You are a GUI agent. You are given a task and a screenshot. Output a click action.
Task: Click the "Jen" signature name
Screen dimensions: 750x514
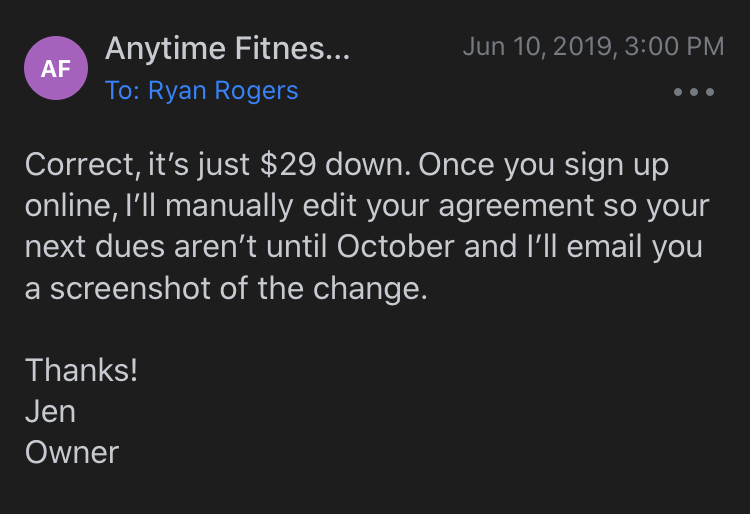(x=50, y=411)
